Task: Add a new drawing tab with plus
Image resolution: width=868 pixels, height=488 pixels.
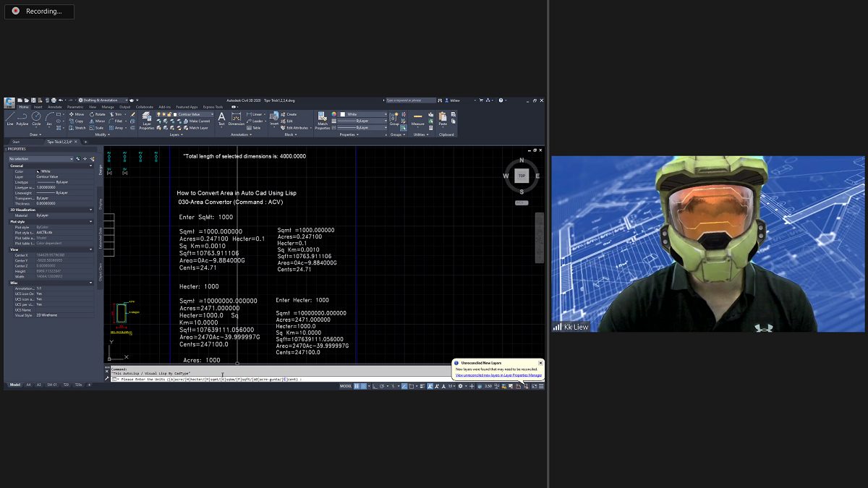Action: pyautogui.click(x=85, y=142)
